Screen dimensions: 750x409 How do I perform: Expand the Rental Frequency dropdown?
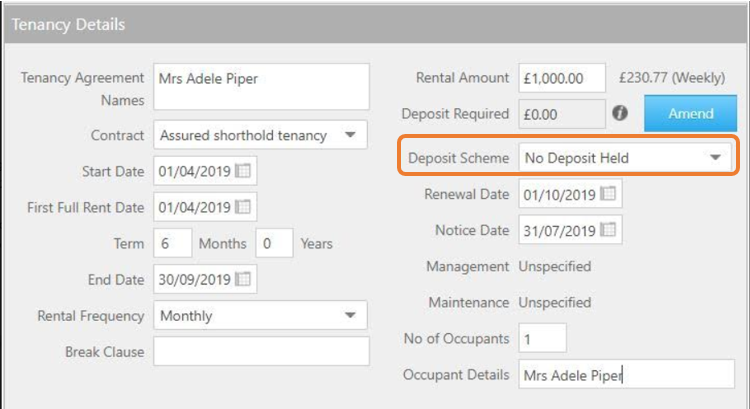(x=350, y=316)
